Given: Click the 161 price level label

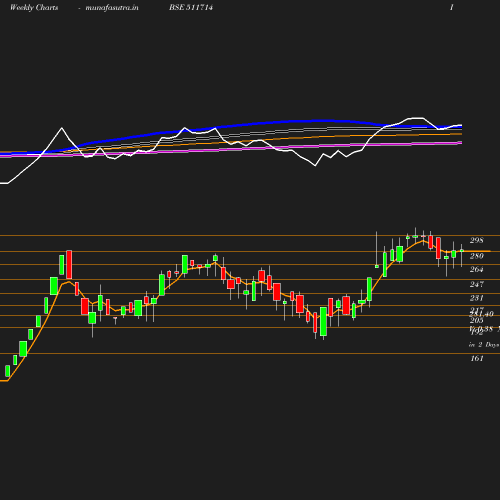Looking at the screenshot, I should coord(477,358).
